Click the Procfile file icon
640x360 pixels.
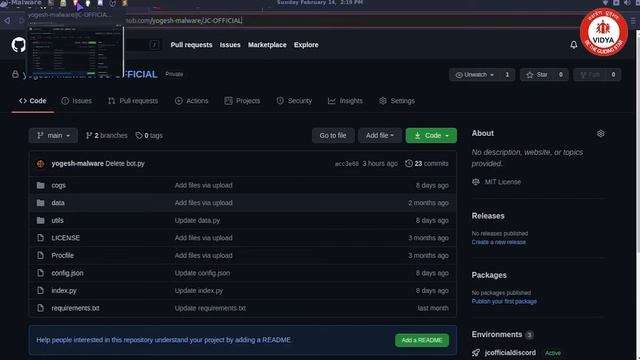[x=40, y=256]
